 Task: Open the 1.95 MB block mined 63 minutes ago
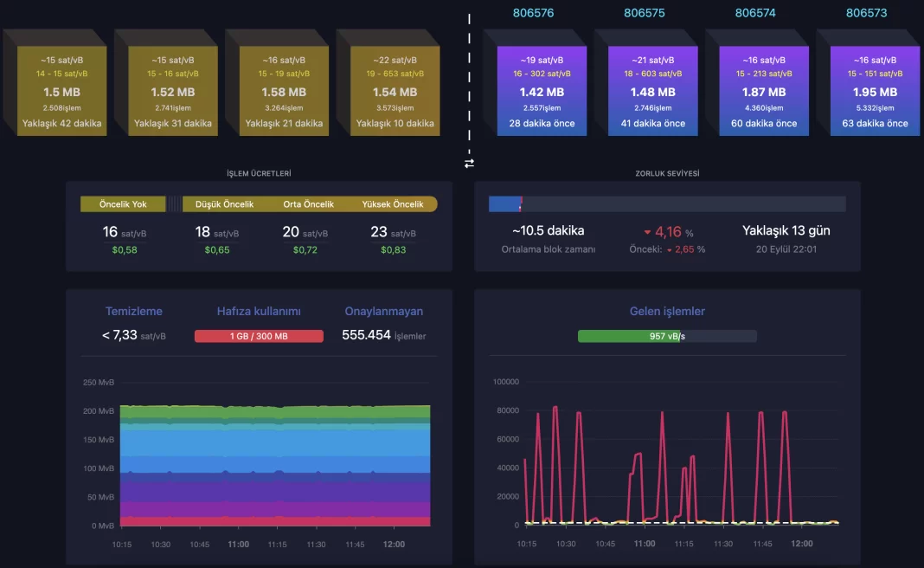(x=875, y=91)
